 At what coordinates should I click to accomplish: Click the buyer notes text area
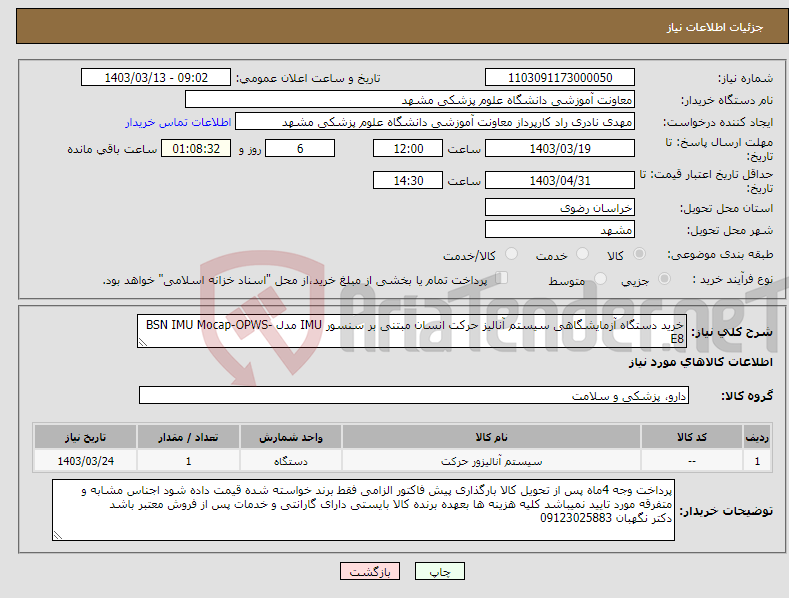tap(363, 510)
